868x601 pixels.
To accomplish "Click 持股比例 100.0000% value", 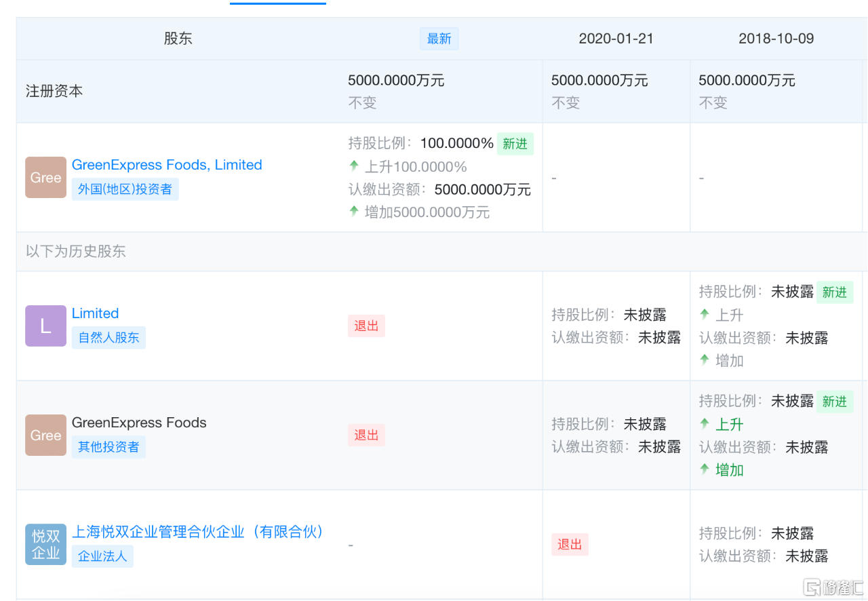I will [x=457, y=144].
